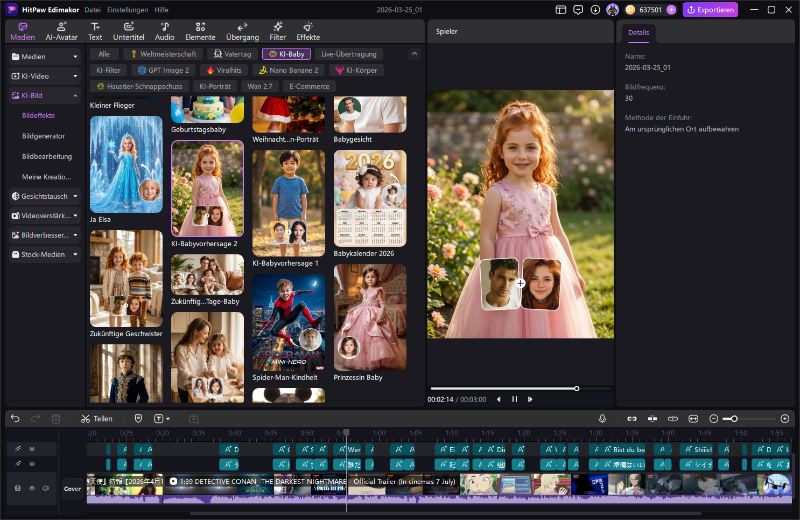Viewport: 800px width, 520px height.
Task: Open Bildgenerator in sidebar
Action: point(43,136)
